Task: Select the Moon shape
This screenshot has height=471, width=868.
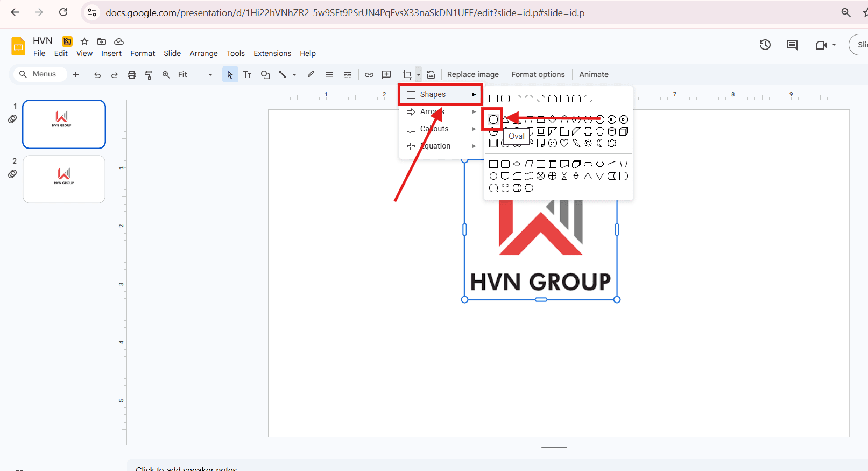Action: 600,143
